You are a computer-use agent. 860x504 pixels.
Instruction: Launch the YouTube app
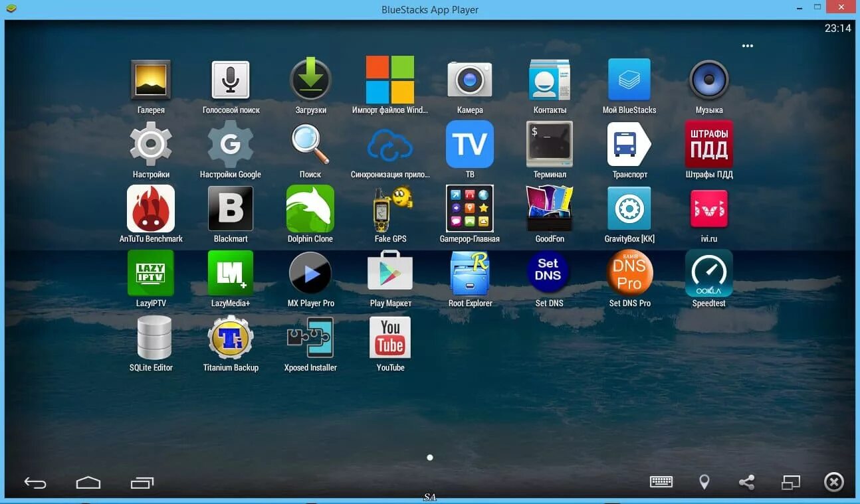[x=390, y=337]
